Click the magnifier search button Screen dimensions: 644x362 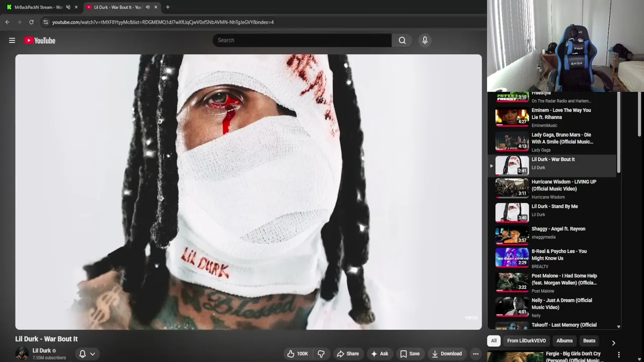tap(402, 40)
